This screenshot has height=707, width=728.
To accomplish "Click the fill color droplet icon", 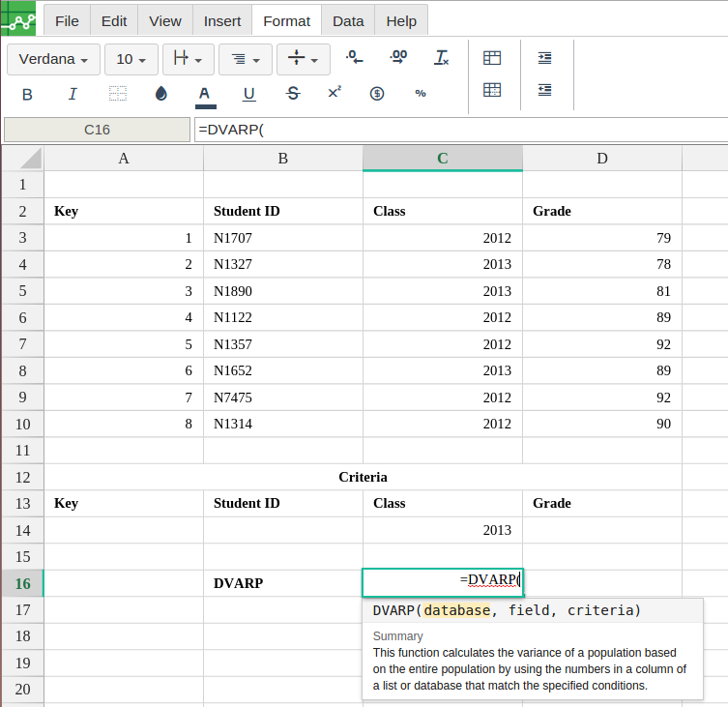I will [x=161, y=94].
